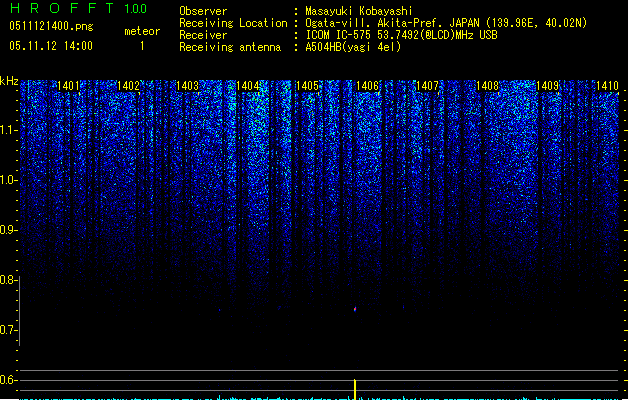
Task: Click the 1407 time marker
Action: [x=427, y=86]
